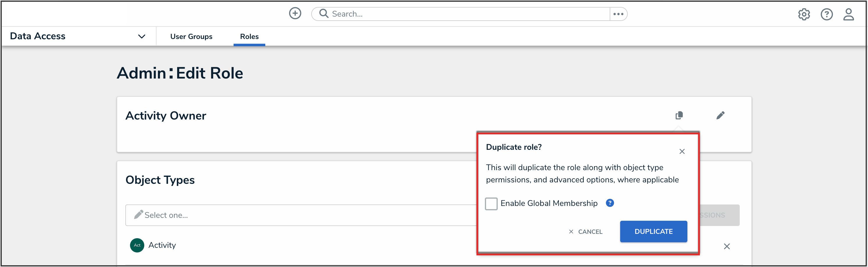Click the plus quick-add icon
This screenshot has height=267, width=868.
point(295,13)
